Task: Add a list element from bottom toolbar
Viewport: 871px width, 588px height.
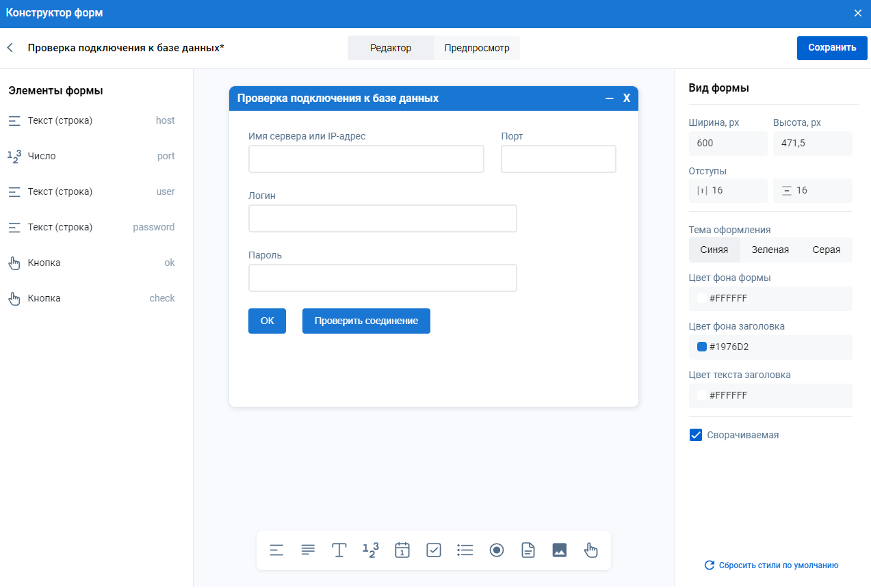Action: pos(465,550)
